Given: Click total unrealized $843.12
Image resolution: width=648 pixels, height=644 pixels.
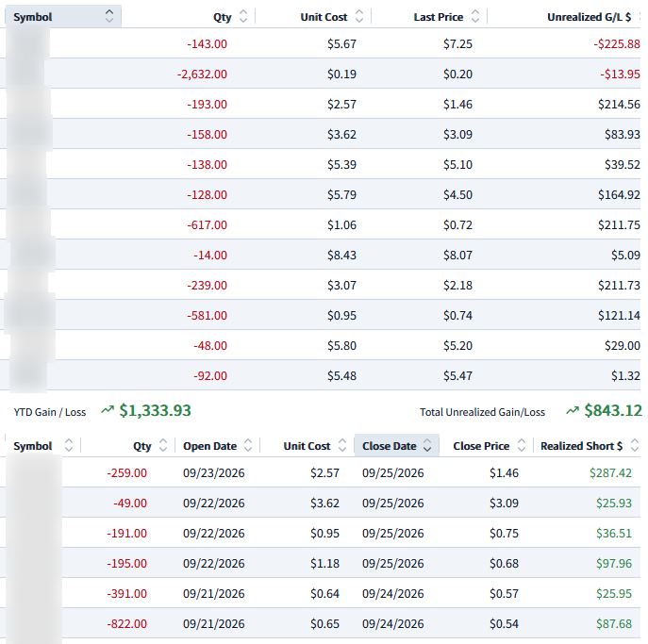Looking at the screenshot, I should 613,410.
